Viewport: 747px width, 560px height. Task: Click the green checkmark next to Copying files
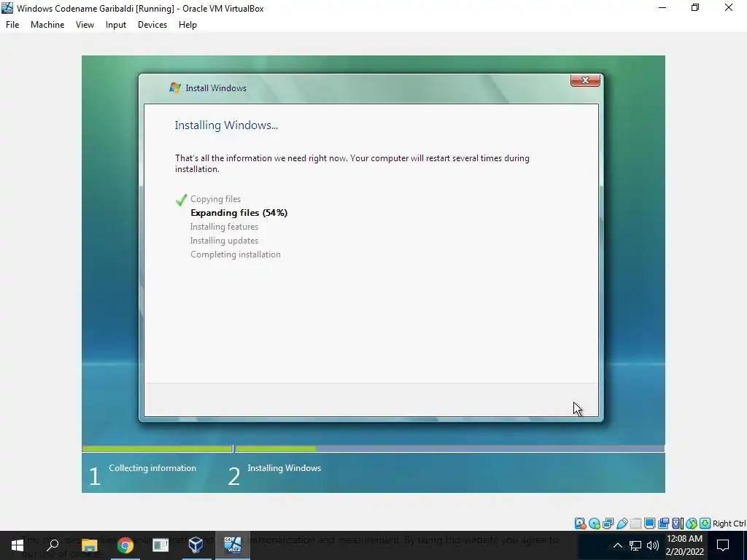click(x=181, y=200)
